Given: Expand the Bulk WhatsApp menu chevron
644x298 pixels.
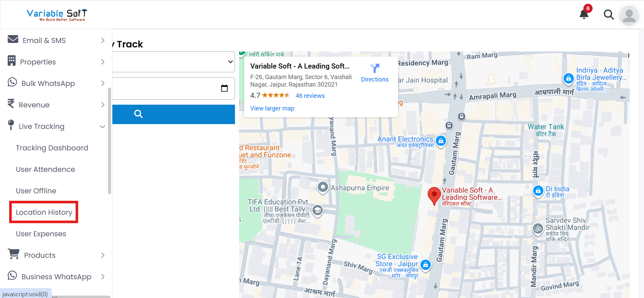Looking at the screenshot, I should coord(103,83).
